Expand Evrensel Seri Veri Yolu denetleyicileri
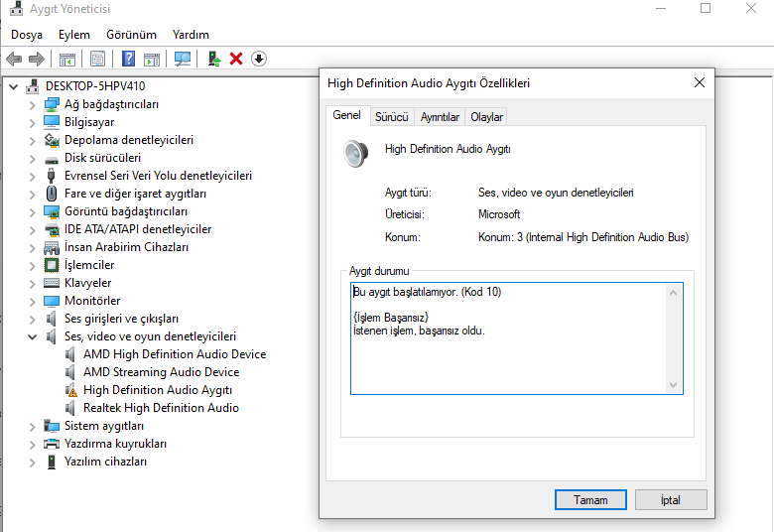This screenshot has height=532, width=774. [x=32, y=177]
